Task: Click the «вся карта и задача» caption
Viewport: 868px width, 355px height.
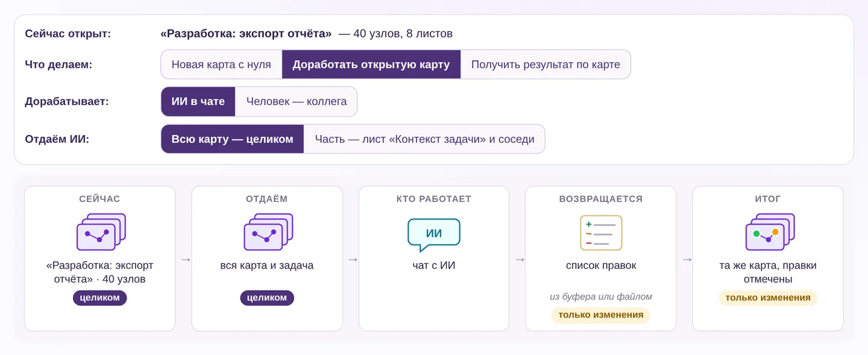Action: point(267,265)
